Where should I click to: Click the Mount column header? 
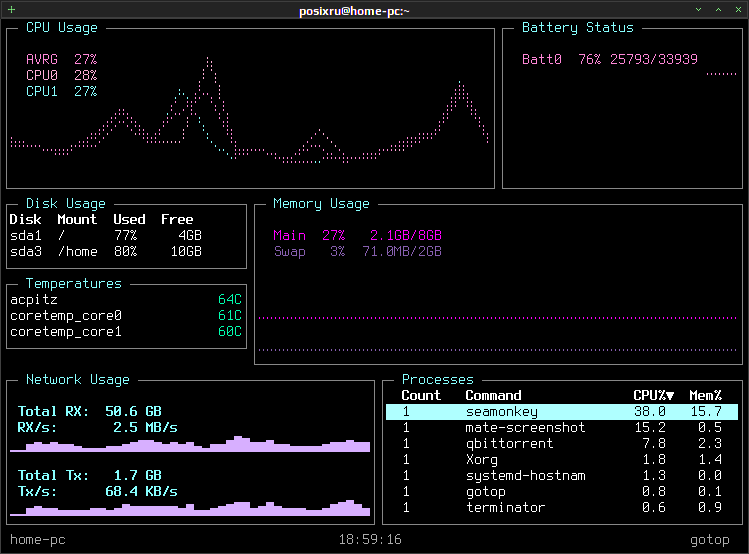[77, 220]
